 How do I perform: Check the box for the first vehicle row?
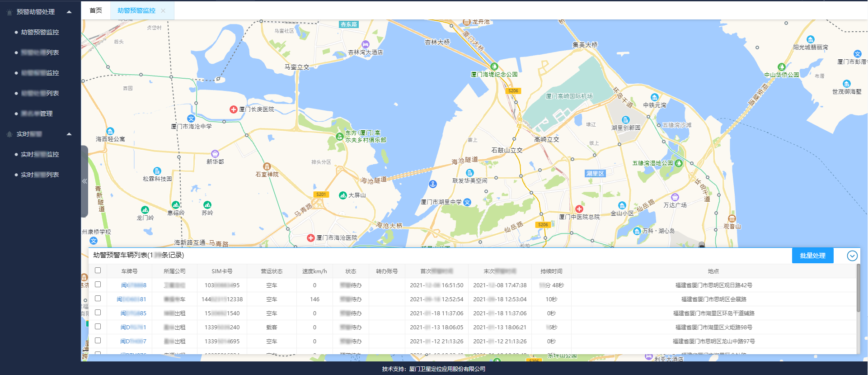(98, 285)
